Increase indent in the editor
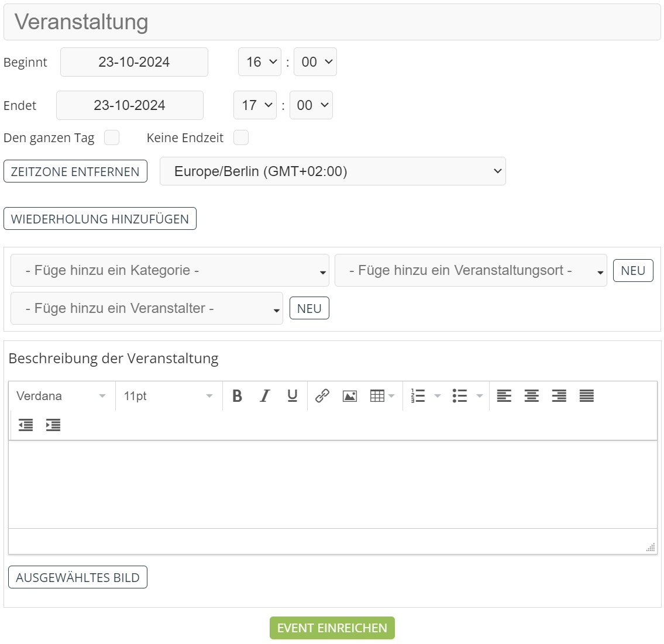664x644 pixels. 53,425
